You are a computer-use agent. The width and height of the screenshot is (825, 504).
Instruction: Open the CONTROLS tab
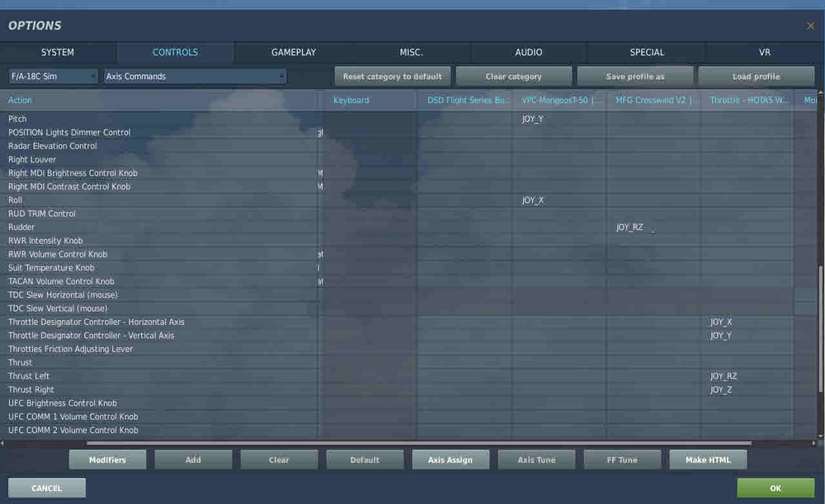(x=175, y=53)
